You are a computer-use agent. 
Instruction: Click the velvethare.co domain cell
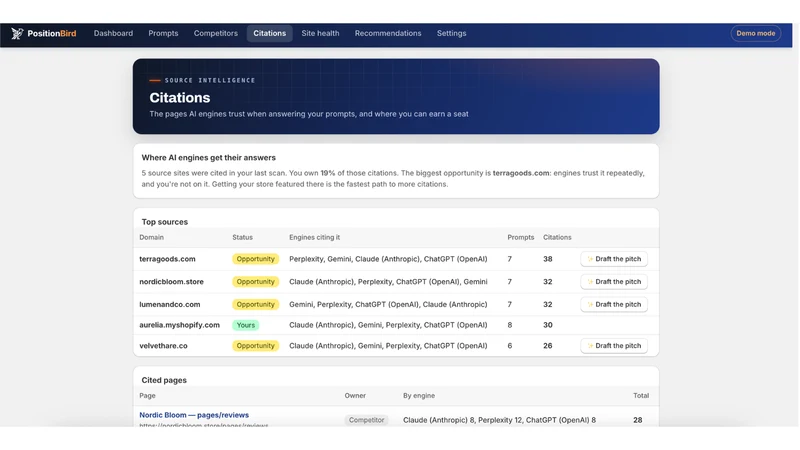click(163, 345)
